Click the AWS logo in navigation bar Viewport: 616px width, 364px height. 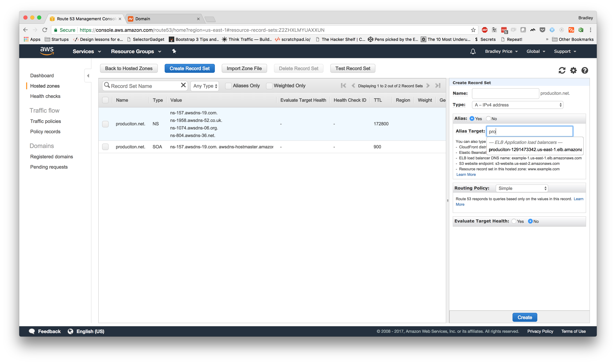point(47,51)
